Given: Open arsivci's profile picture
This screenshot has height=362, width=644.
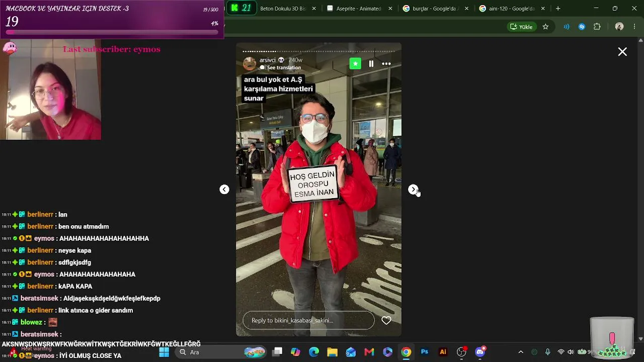Looking at the screenshot, I should 250,63.
